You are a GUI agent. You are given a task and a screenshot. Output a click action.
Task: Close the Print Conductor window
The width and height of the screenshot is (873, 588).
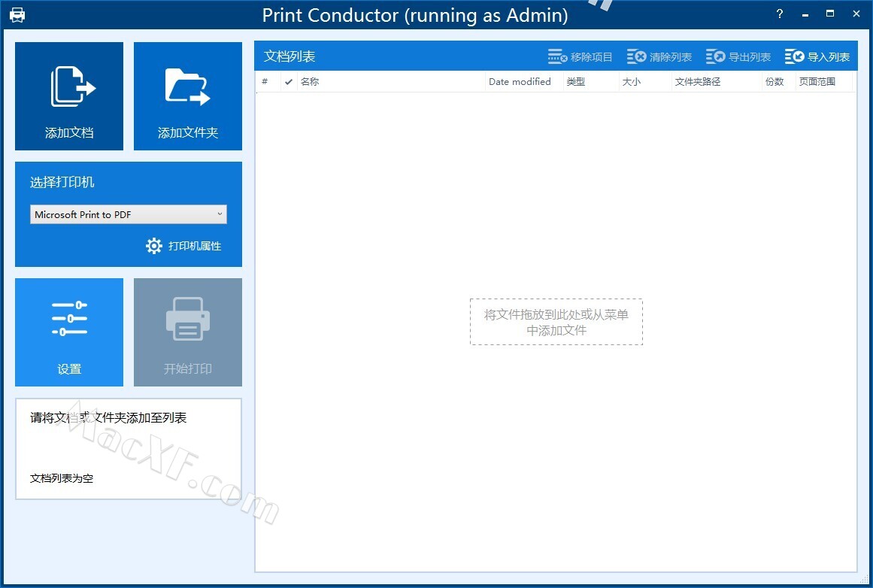(856, 14)
